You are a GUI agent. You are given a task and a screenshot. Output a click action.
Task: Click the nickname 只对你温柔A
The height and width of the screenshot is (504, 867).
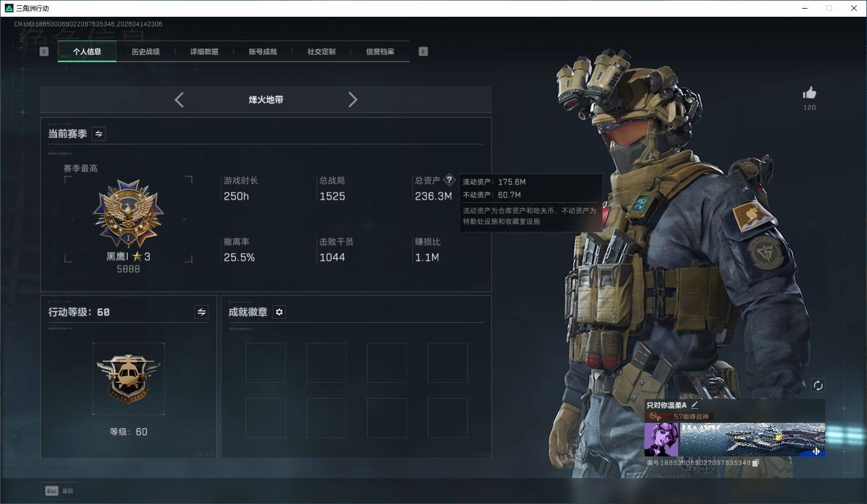pyautogui.click(x=666, y=405)
